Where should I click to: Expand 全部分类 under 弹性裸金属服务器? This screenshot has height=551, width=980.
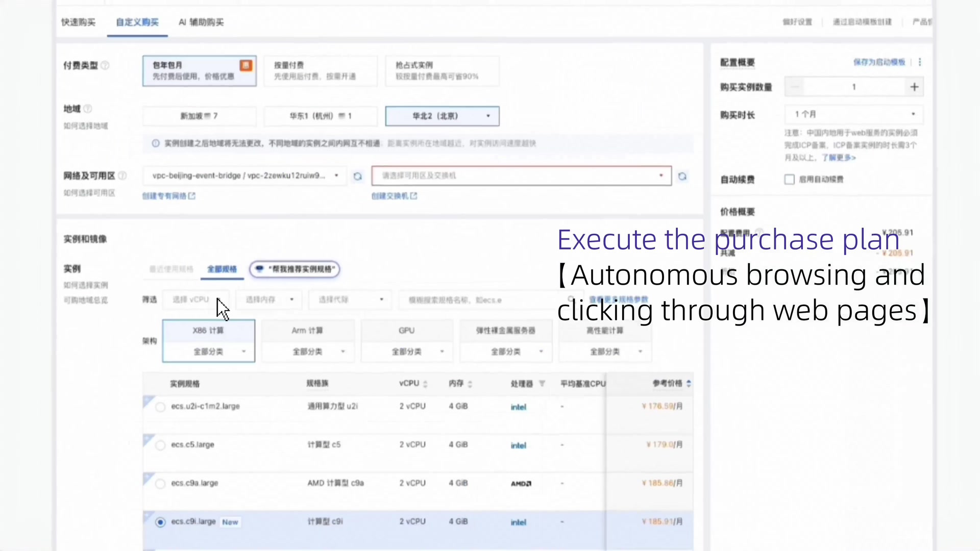tap(506, 352)
